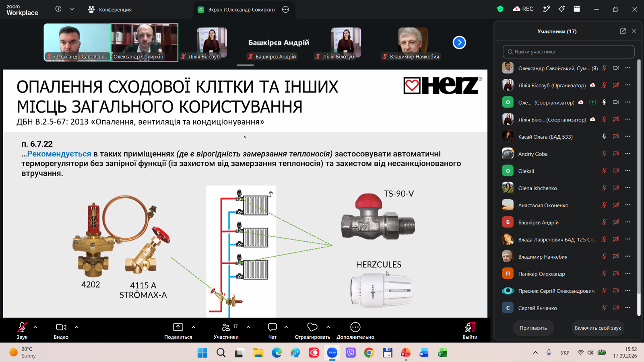This screenshot has height=362, width=644.
Task: Expand the arrow next to Участники
Action: [248, 327]
